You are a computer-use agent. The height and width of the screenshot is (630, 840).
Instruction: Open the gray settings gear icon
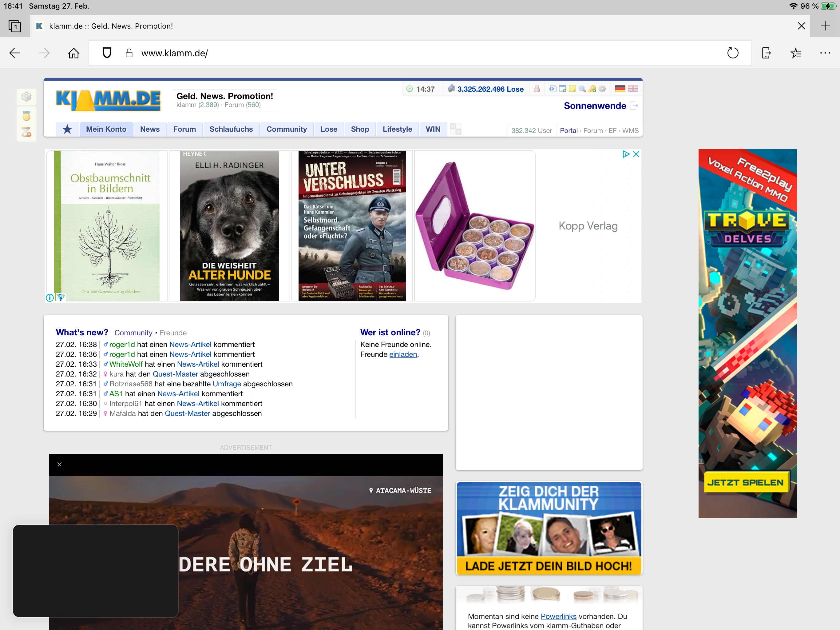[x=602, y=89]
